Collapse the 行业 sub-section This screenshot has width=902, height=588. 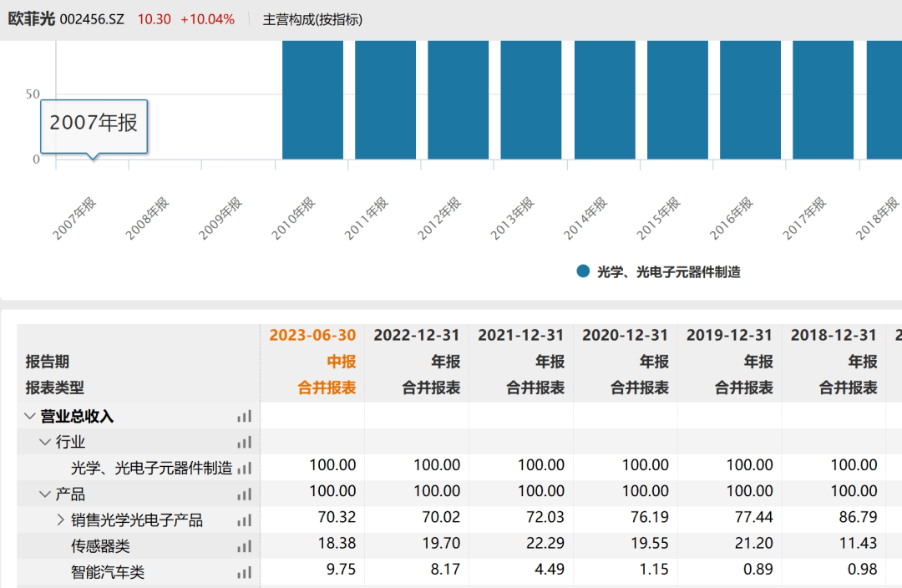click(45, 442)
